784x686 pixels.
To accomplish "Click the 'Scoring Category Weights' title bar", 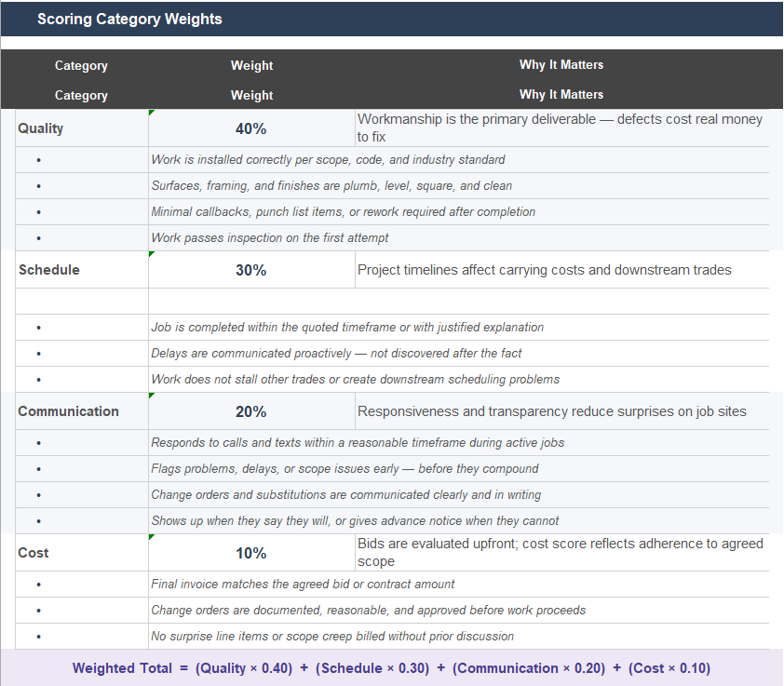I will click(129, 19).
